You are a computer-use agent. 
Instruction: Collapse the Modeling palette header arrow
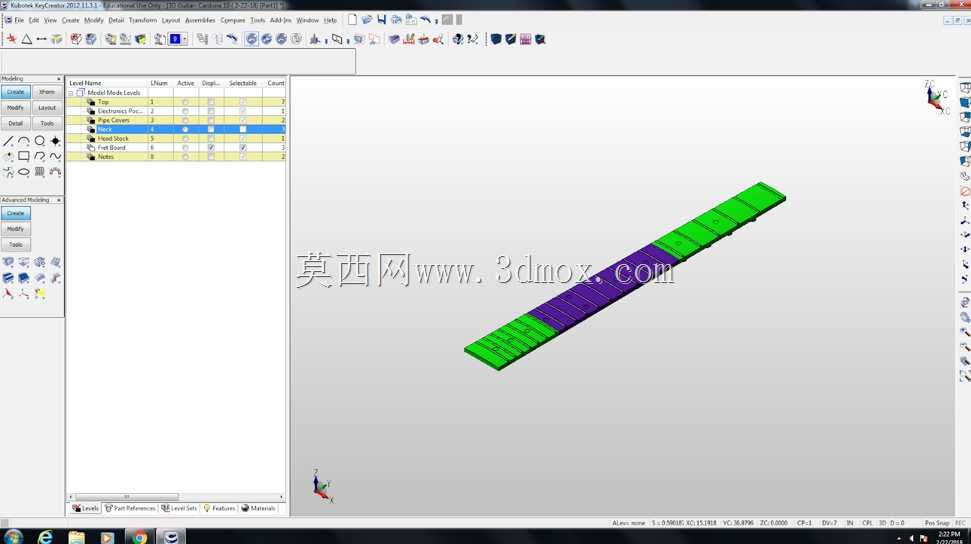[59, 79]
